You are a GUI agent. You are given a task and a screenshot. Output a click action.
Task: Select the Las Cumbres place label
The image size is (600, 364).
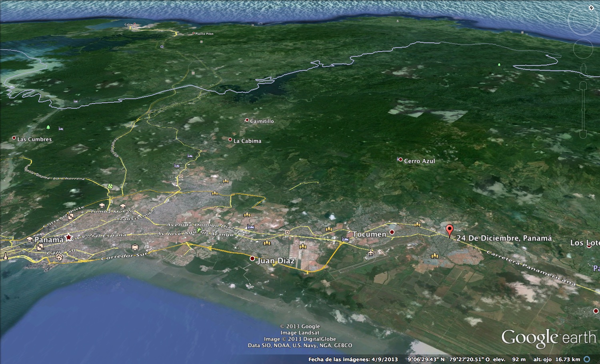point(34,139)
